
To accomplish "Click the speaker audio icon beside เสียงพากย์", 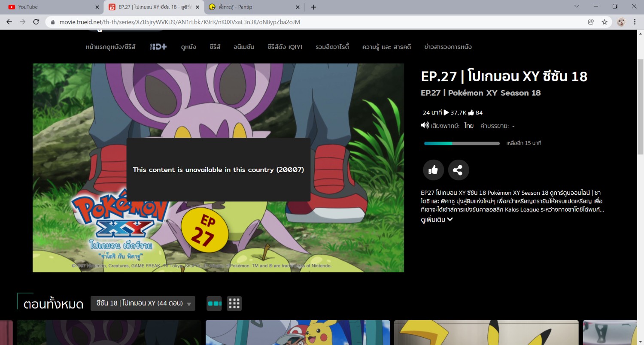I will tap(425, 125).
